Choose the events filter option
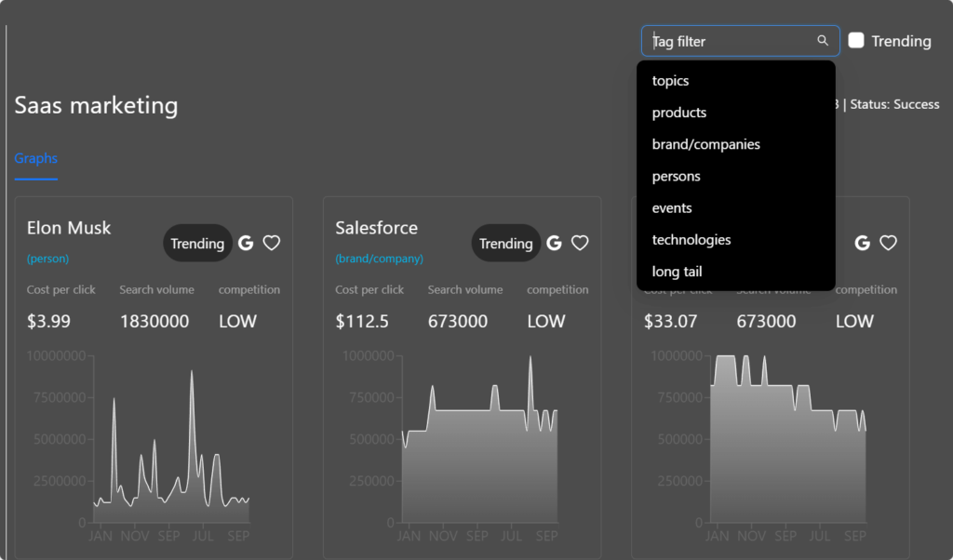Viewport: 953px width, 560px height. [672, 207]
